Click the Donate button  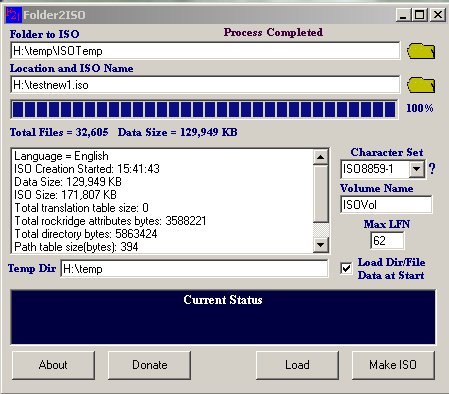[x=149, y=365]
